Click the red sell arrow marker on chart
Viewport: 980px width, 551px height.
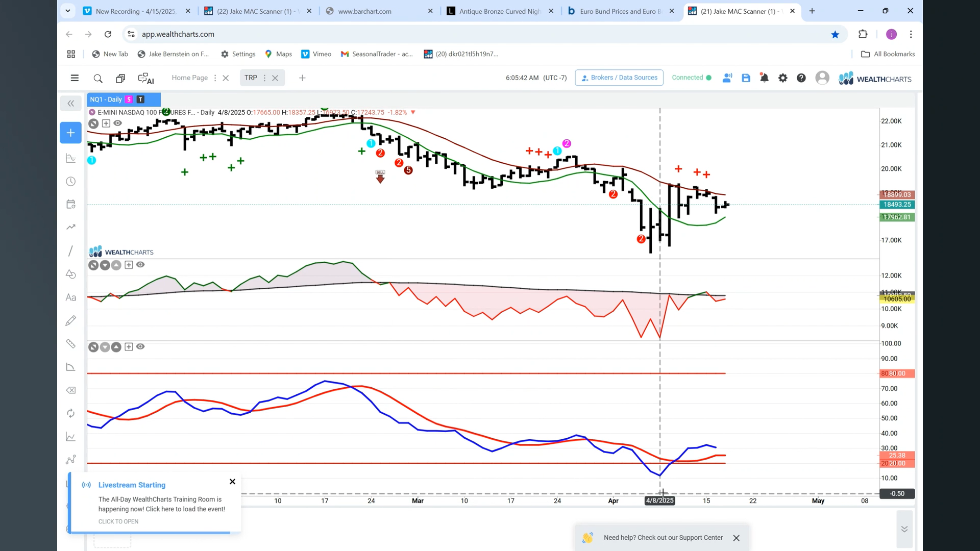tap(380, 177)
